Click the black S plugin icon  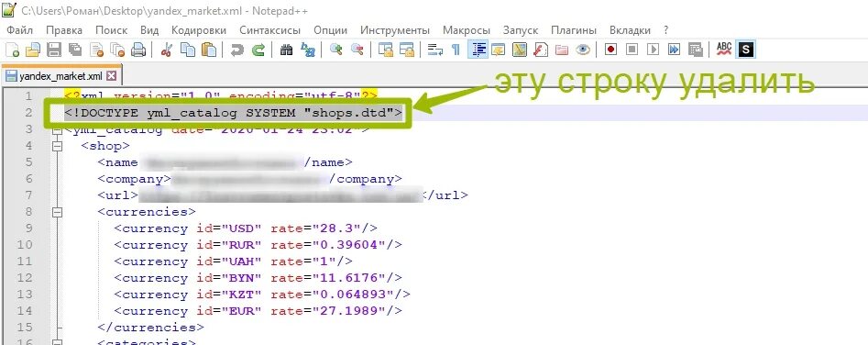pyautogui.click(x=746, y=50)
